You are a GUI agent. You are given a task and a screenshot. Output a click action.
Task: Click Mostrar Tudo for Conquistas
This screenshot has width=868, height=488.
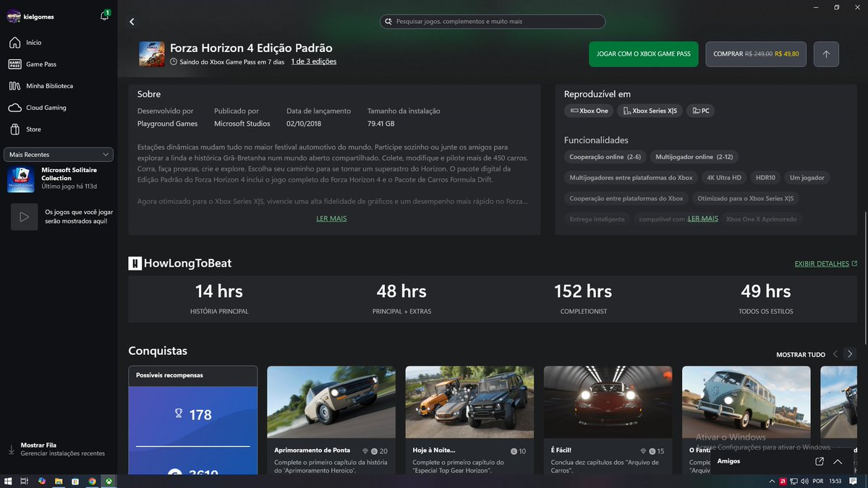point(801,355)
